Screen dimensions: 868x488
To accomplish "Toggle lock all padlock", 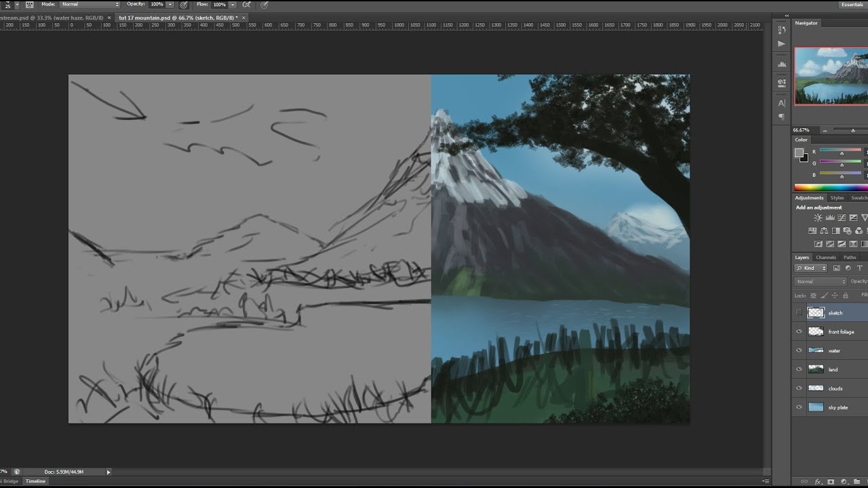I will [x=846, y=296].
